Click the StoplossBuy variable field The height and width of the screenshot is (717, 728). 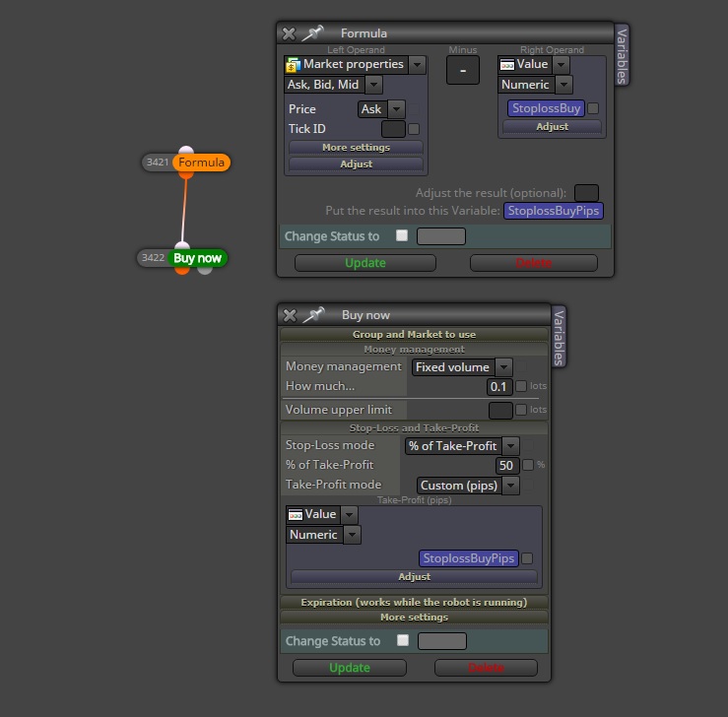tap(546, 108)
